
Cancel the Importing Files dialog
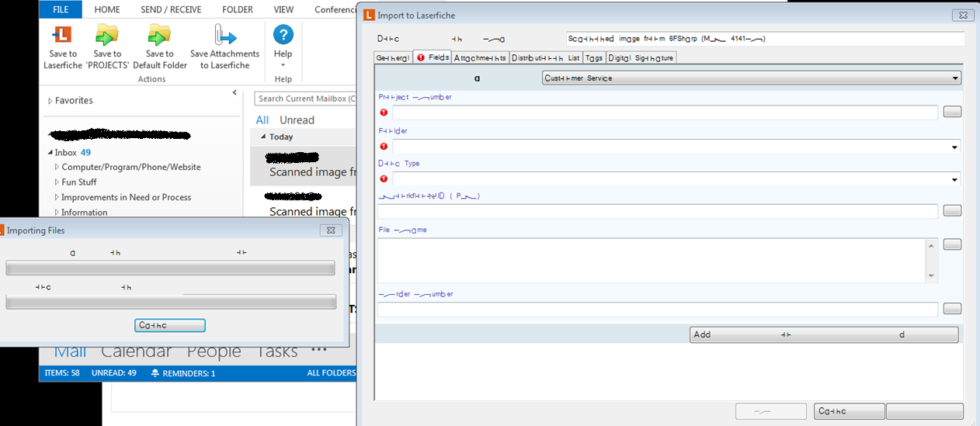[x=169, y=325]
